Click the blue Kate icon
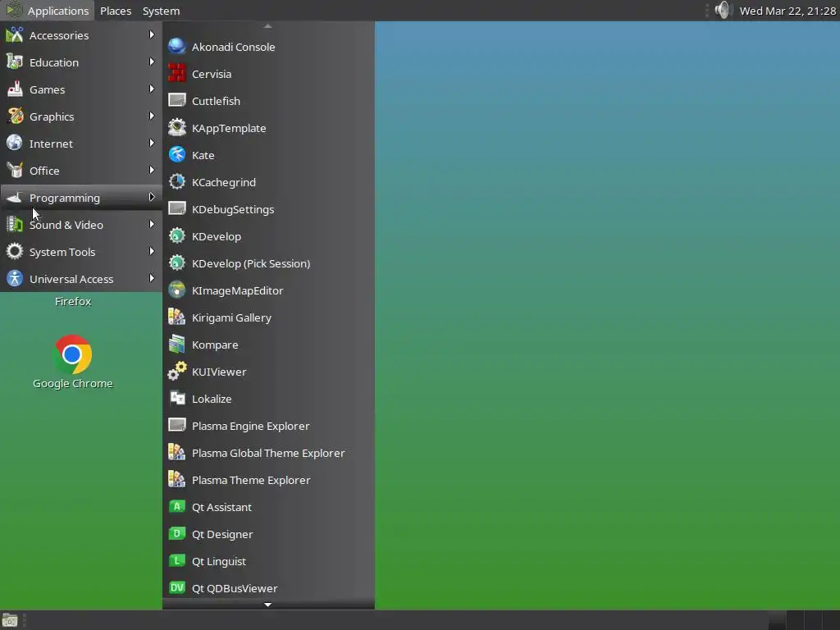 177,155
